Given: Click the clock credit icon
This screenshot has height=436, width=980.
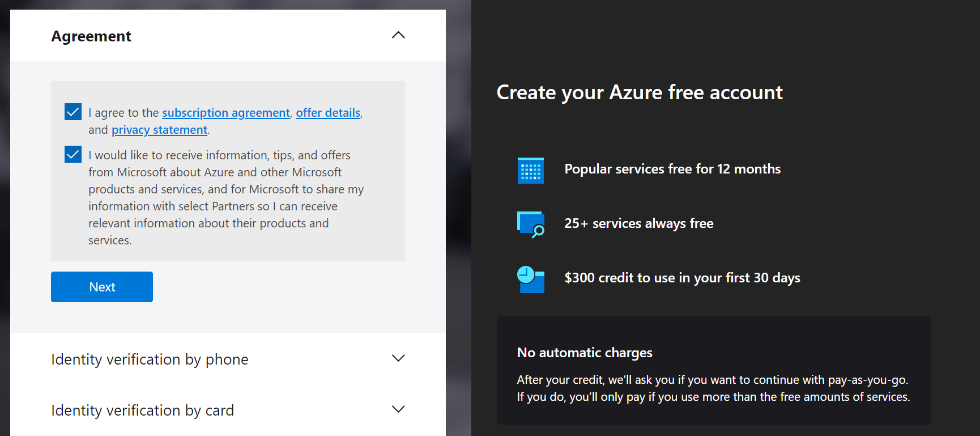Looking at the screenshot, I should [531, 279].
